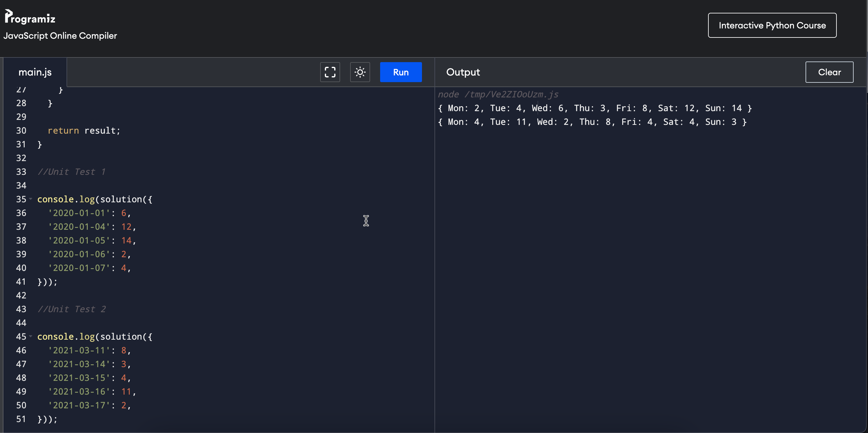
Task: Select the main.js tab
Action: coord(35,72)
